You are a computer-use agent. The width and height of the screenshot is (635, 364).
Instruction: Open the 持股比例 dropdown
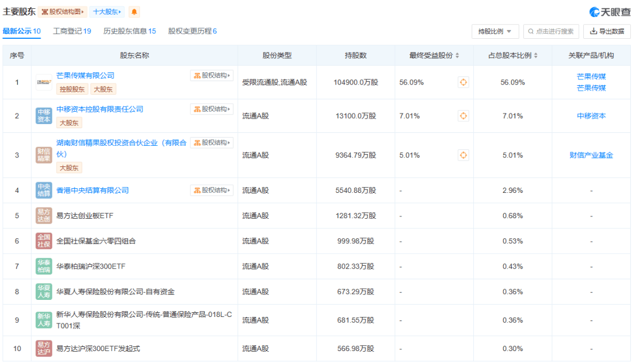tap(495, 31)
